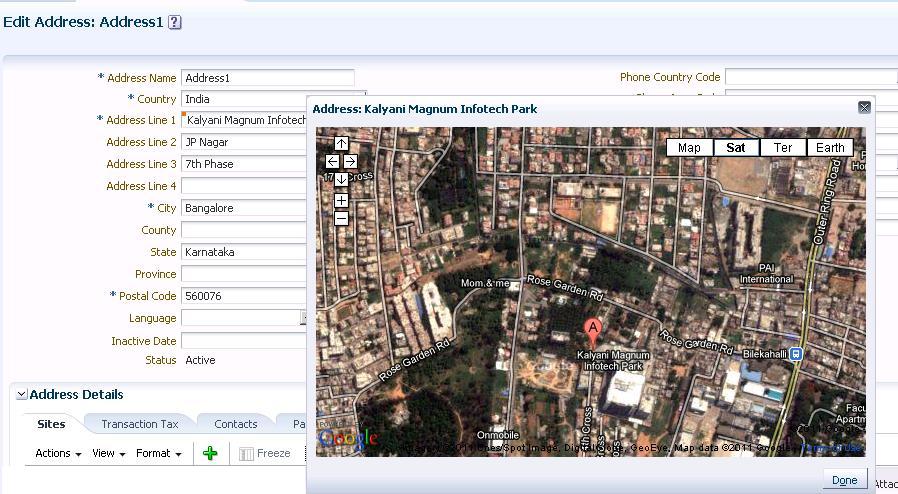The width and height of the screenshot is (898, 494).
Task: Click the Active status text
Action: (x=200, y=360)
